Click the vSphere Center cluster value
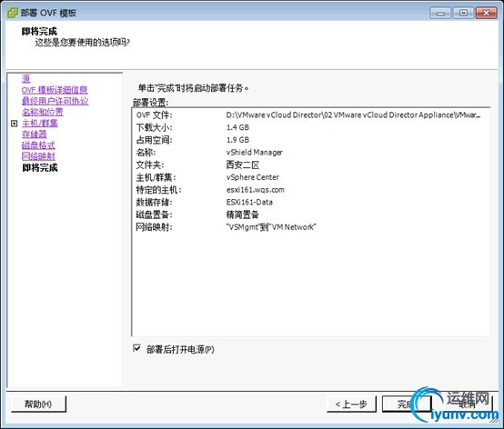This screenshot has height=429, width=504. (x=253, y=177)
